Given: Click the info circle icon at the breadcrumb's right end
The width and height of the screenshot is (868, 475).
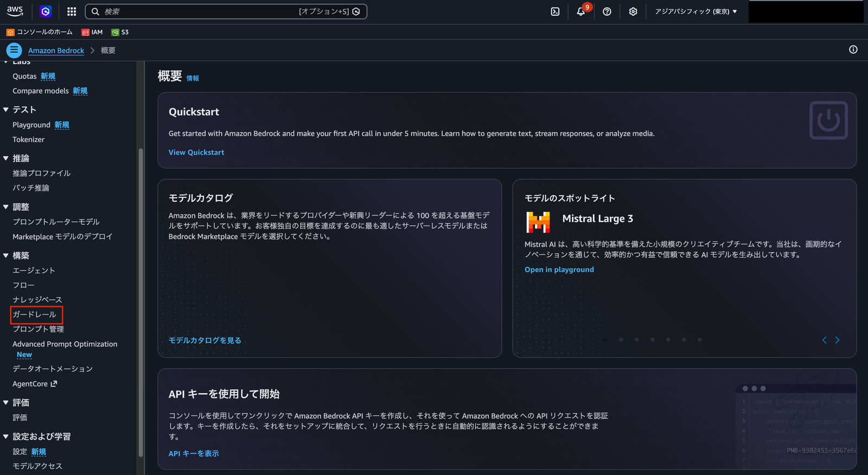Looking at the screenshot, I should pyautogui.click(x=853, y=50).
